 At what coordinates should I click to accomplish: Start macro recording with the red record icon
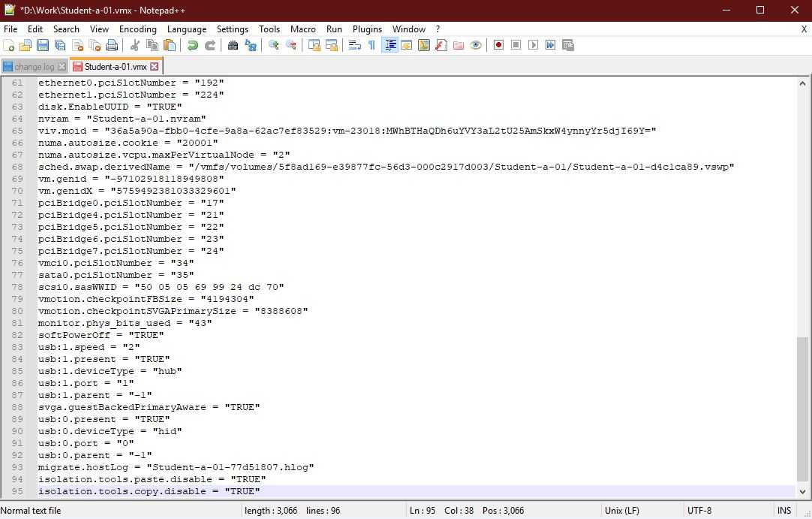498,45
